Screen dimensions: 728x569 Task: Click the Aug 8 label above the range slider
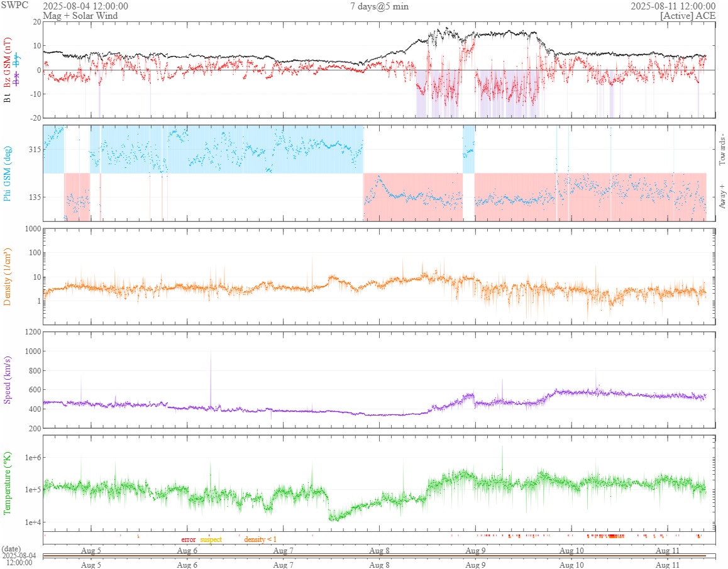379,550
